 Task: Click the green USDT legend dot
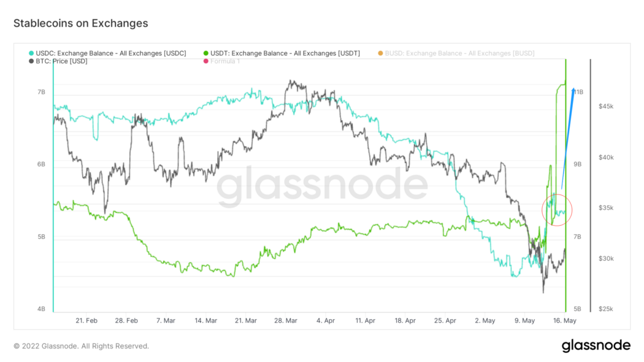coord(207,53)
